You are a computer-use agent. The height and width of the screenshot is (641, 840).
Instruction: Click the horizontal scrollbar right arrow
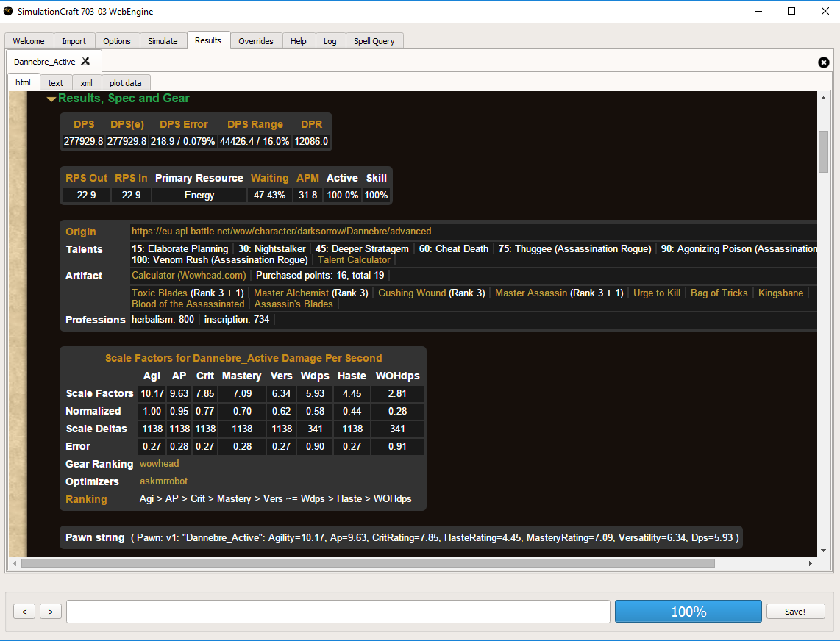coord(810,564)
